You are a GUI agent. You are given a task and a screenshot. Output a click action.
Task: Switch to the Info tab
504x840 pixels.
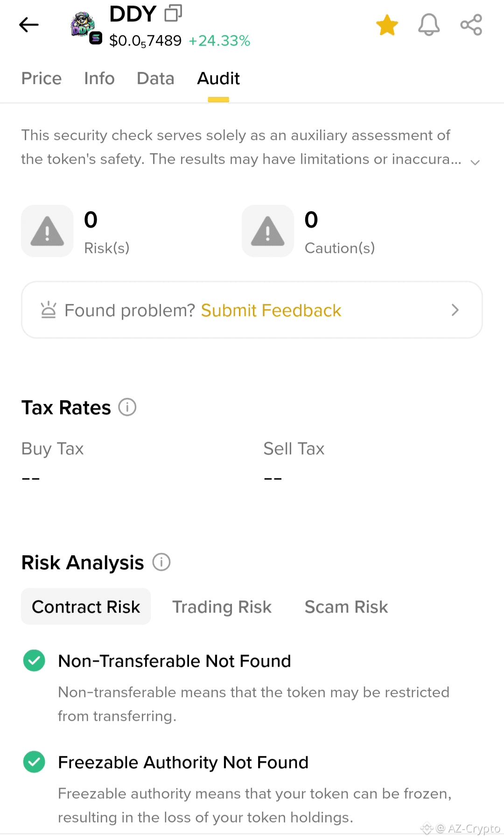coord(99,78)
